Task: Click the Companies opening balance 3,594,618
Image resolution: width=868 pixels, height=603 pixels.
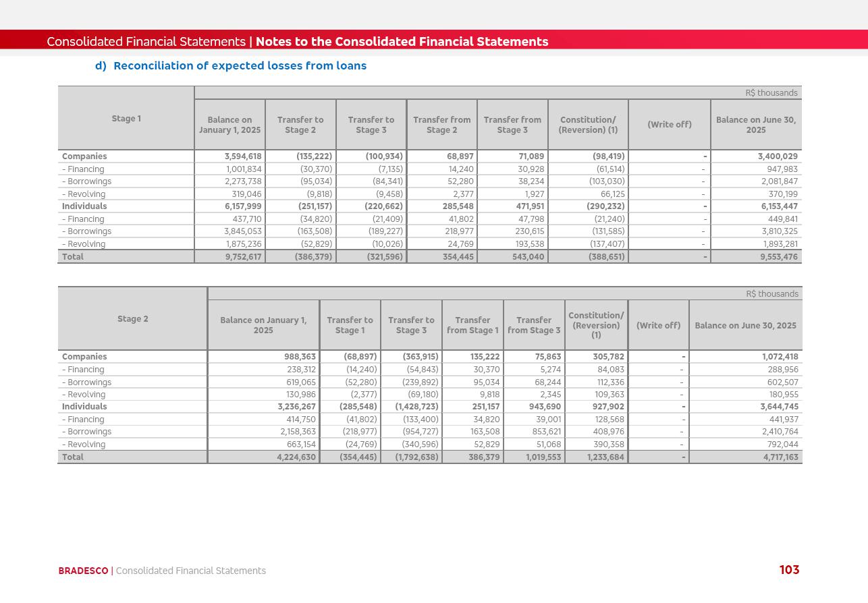Action: tap(243, 156)
